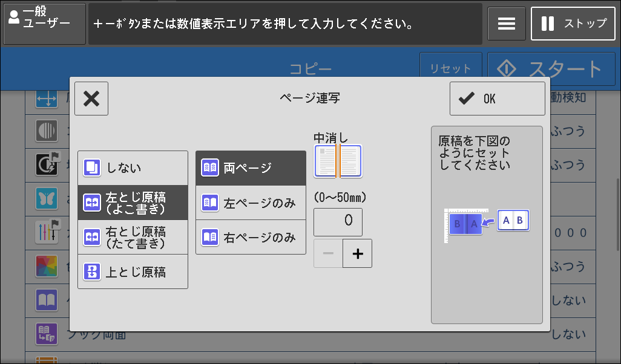Select the butterfly image-quality icon in sidebar
The width and height of the screenshot is (621, 364).
[x=47, y=199]
